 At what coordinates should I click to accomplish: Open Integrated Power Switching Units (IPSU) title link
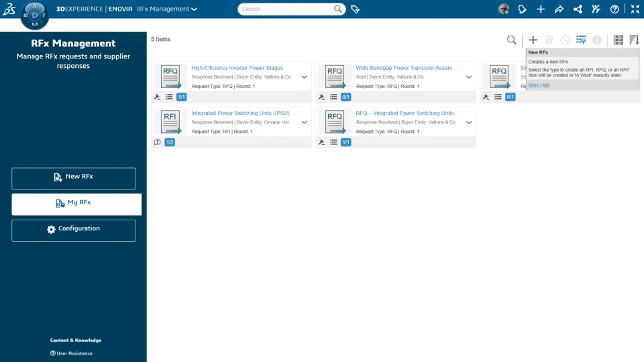click(x=240, y=113)
